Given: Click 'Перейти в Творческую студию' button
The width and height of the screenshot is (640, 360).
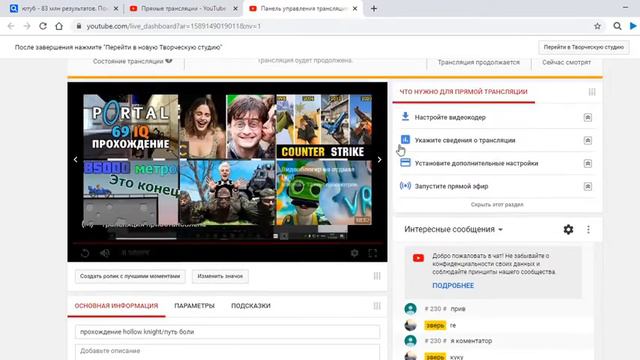Looking at the screenshot, I should pos(584,47).
